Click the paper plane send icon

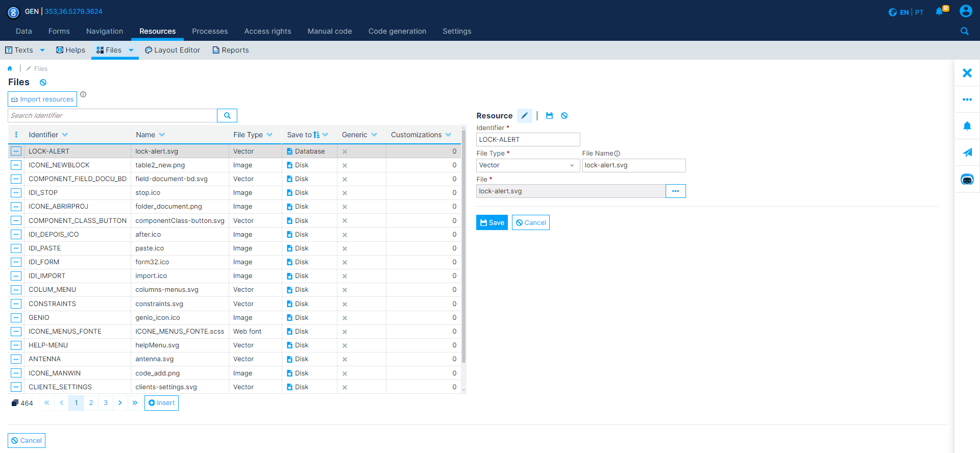pos(967,153)
